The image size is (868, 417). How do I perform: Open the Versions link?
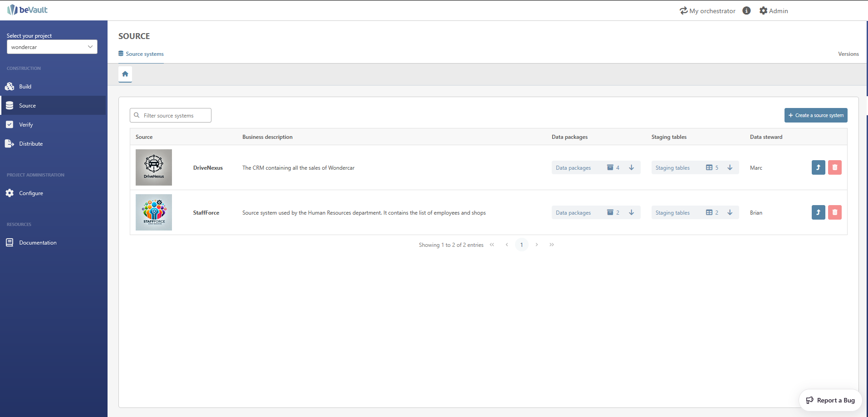[848, 54]
